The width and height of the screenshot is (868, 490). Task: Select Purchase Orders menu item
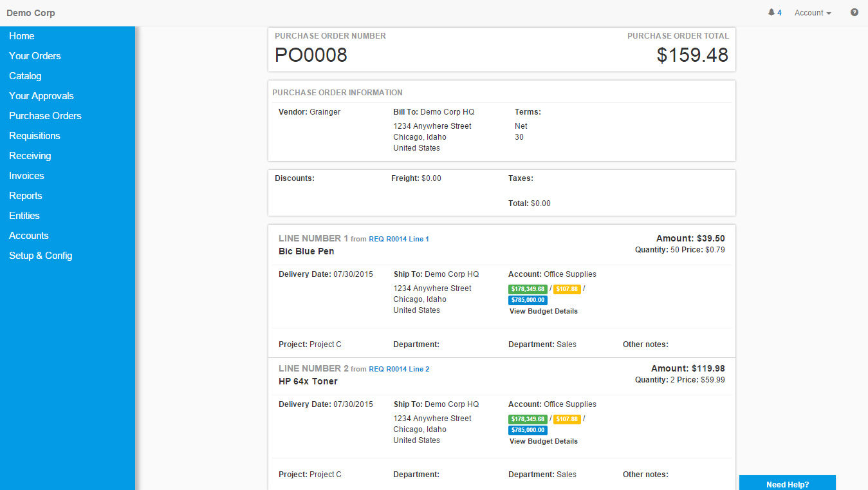click(x=45, y=116)
